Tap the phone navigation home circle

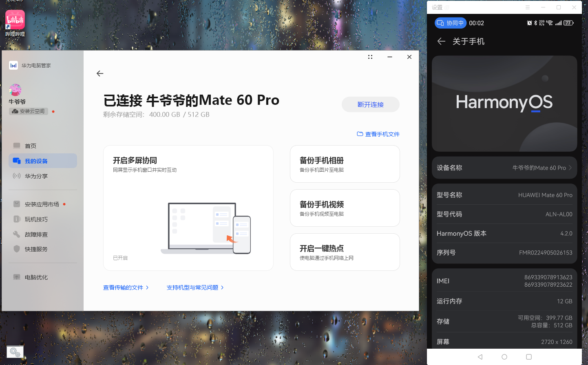504,357
